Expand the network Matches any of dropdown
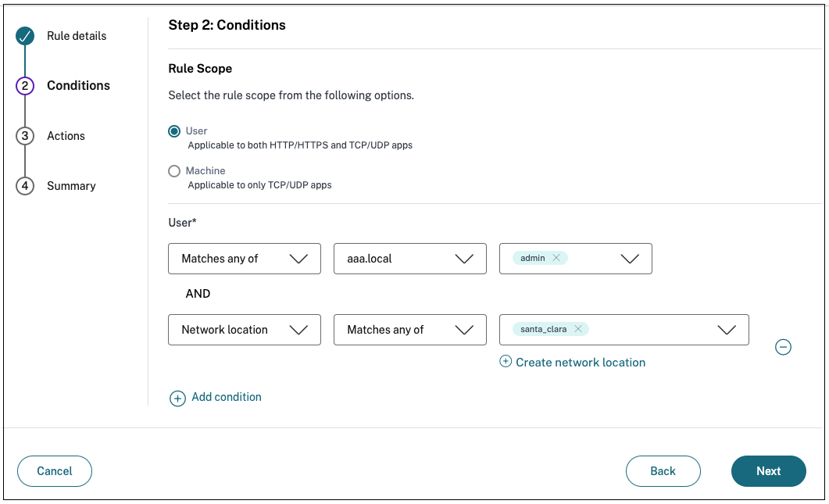829x504 pixels. tap(409, 330)
